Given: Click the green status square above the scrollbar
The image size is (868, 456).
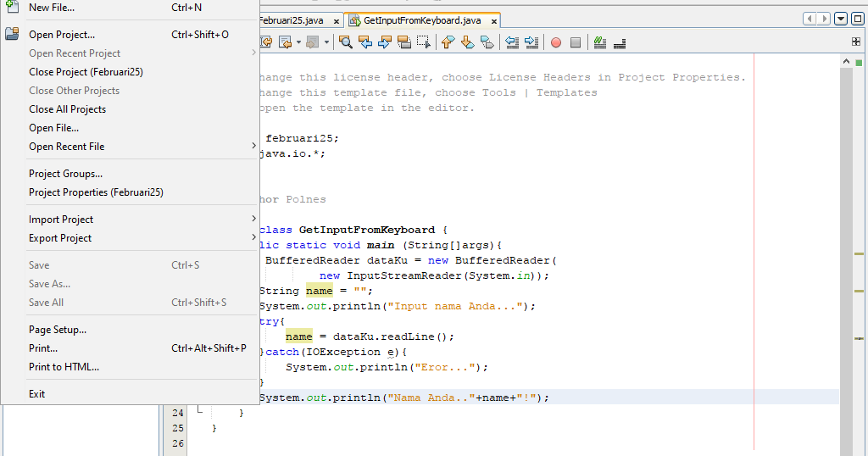Looking at the screenshot, I should (859, 63).
